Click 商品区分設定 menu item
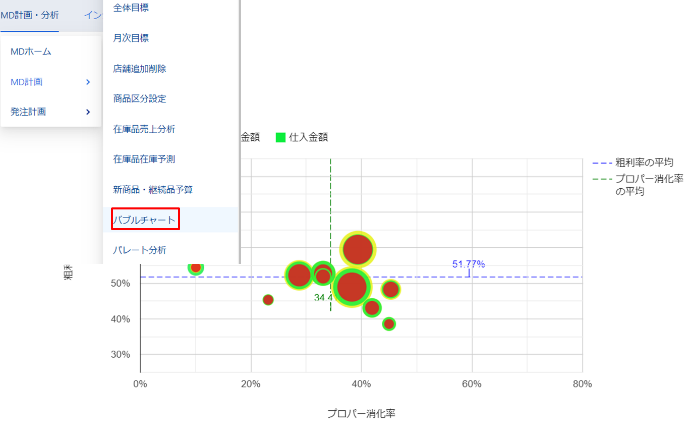692x434 pixels. click(140, 99)
